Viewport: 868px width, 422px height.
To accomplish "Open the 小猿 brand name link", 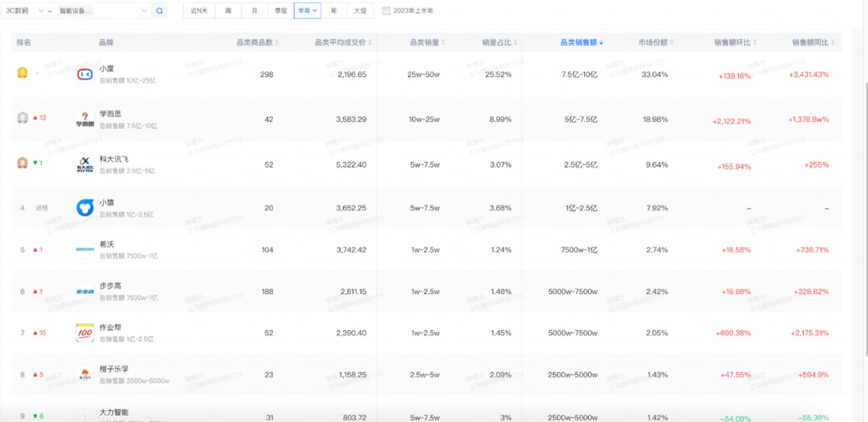I will click(107, 202).
